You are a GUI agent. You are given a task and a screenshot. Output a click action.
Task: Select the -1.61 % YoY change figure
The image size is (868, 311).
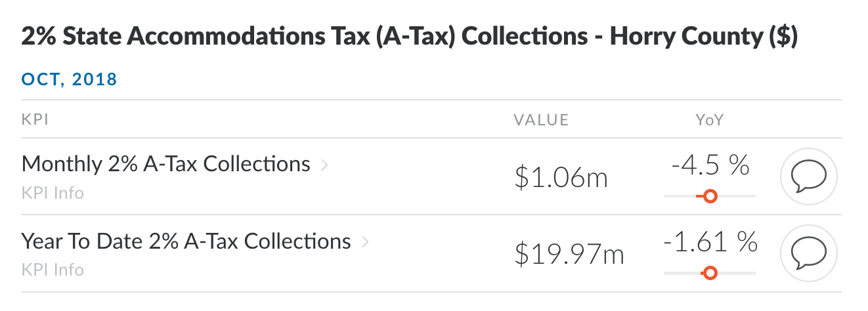(x=710, y=243)
